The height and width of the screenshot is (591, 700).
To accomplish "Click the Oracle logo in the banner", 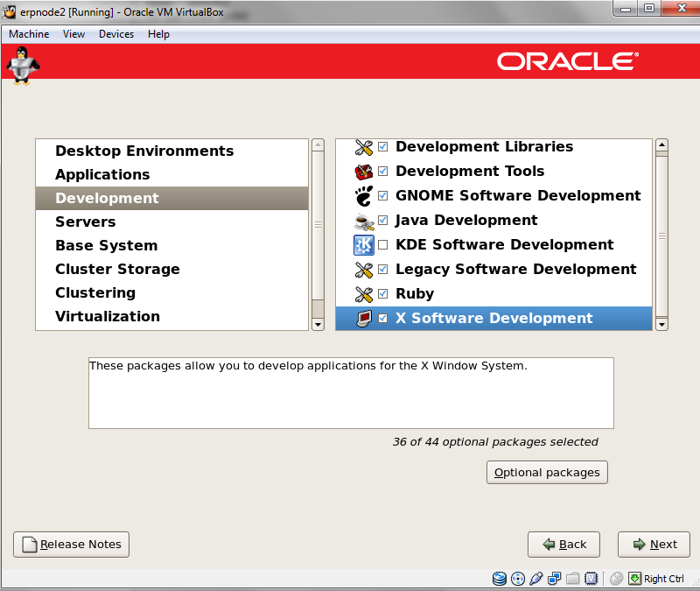I will [568, 61].
